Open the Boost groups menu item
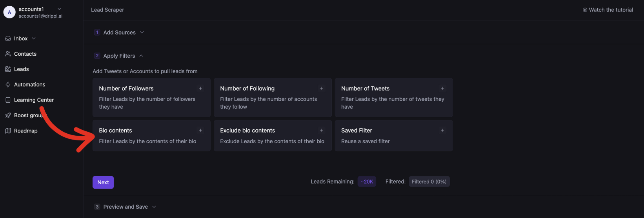The height and width of the screenshot is (218, 644). click(27, 115)
